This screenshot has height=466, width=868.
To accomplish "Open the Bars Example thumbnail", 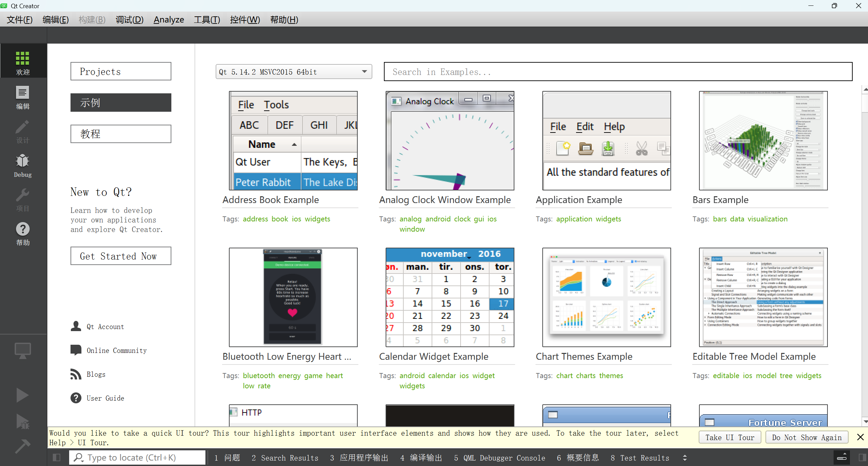I will (763, 140).
